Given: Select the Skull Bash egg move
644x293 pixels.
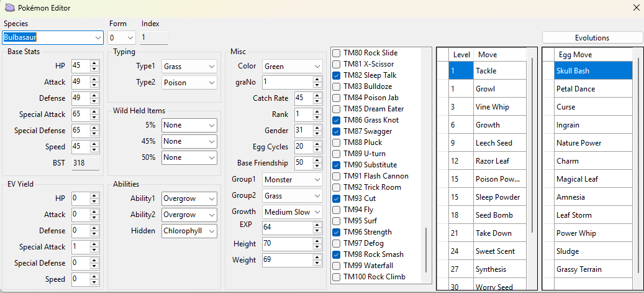Looking at the screenshot, I should point(593,71).
